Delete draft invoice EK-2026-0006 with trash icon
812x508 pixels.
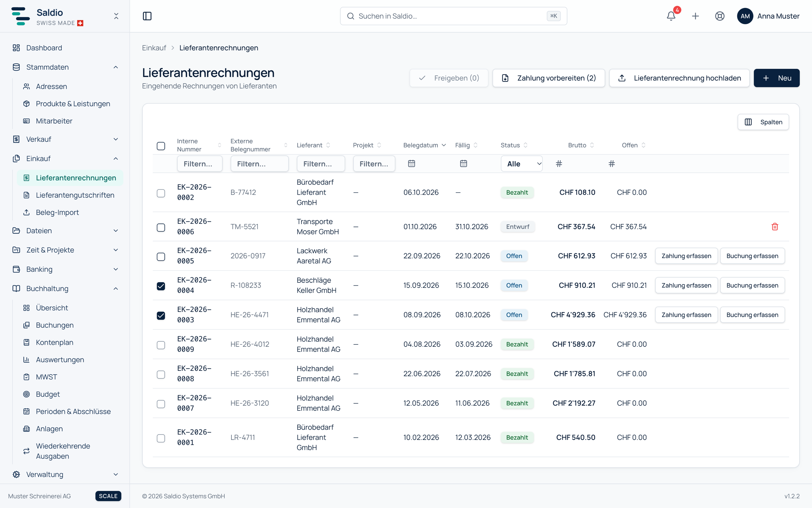pos(775,227)
